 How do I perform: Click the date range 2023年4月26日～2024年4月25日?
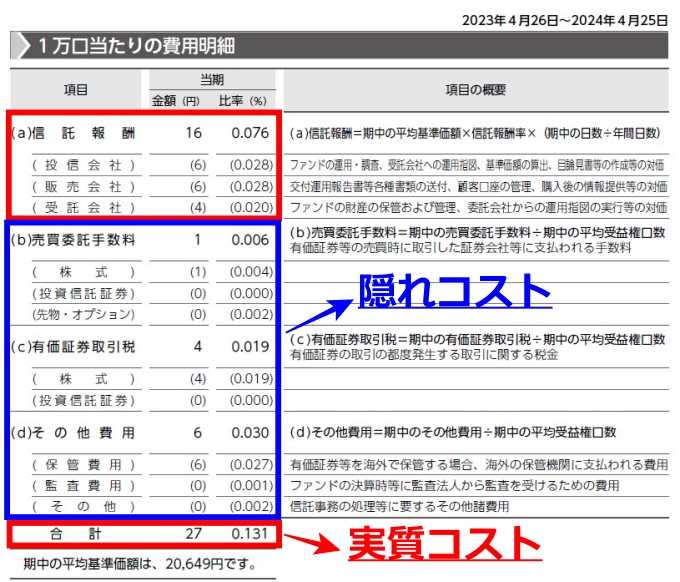[x=564, y=19]
